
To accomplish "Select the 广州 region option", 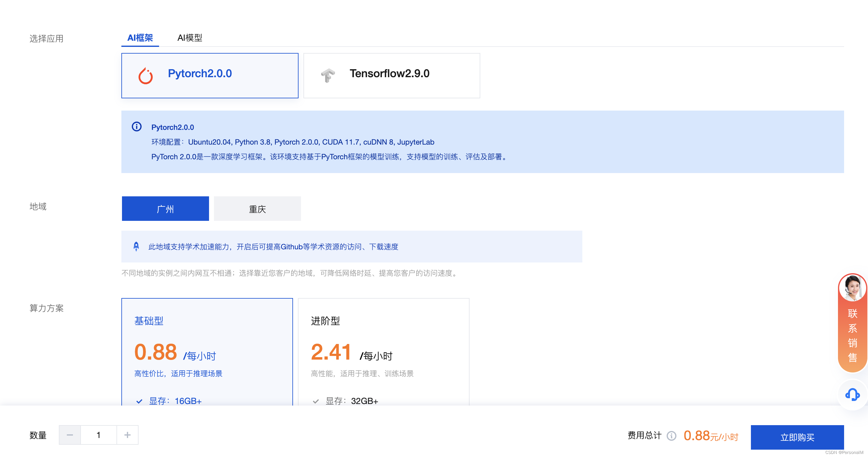I will 165,209.
